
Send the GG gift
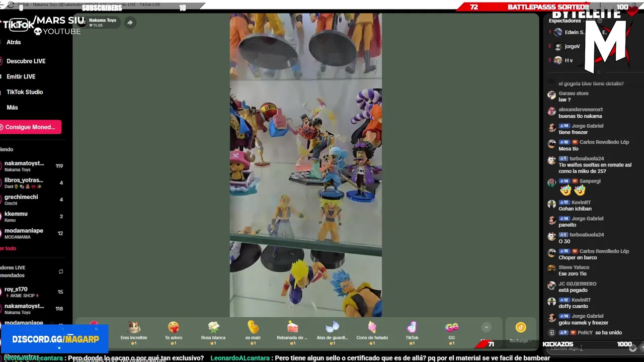451,332
